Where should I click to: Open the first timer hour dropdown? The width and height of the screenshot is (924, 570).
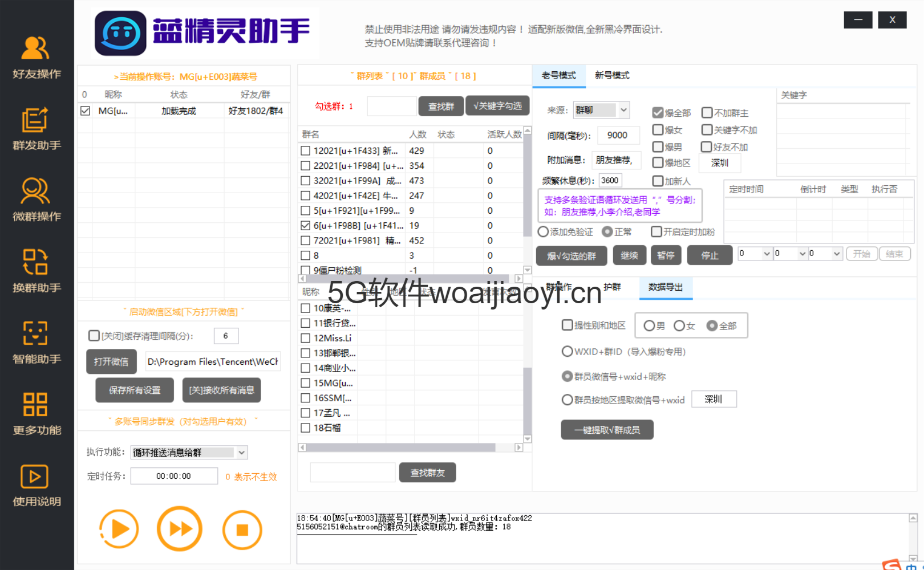click(x=755, y=254)
